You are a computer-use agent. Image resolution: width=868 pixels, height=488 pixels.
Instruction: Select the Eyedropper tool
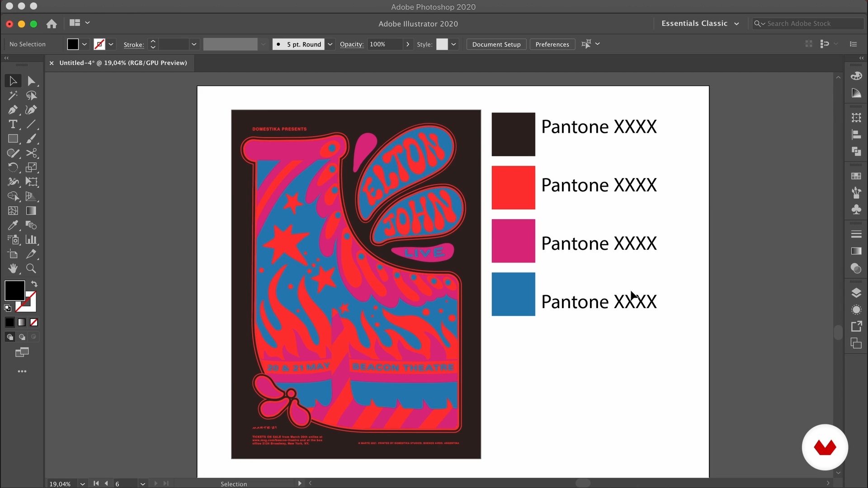point(13,225)
